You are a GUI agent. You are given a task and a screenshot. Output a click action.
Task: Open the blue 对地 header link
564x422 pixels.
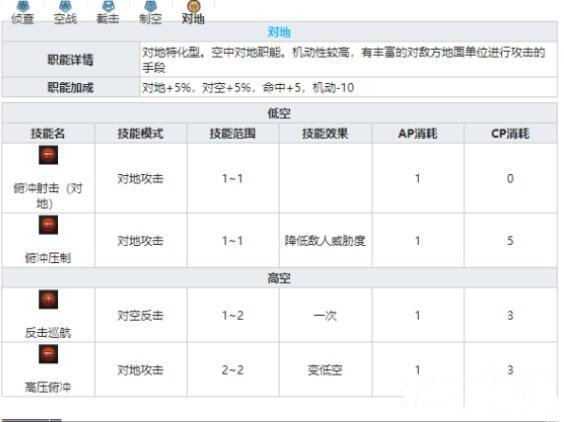[x=279, y=32]
